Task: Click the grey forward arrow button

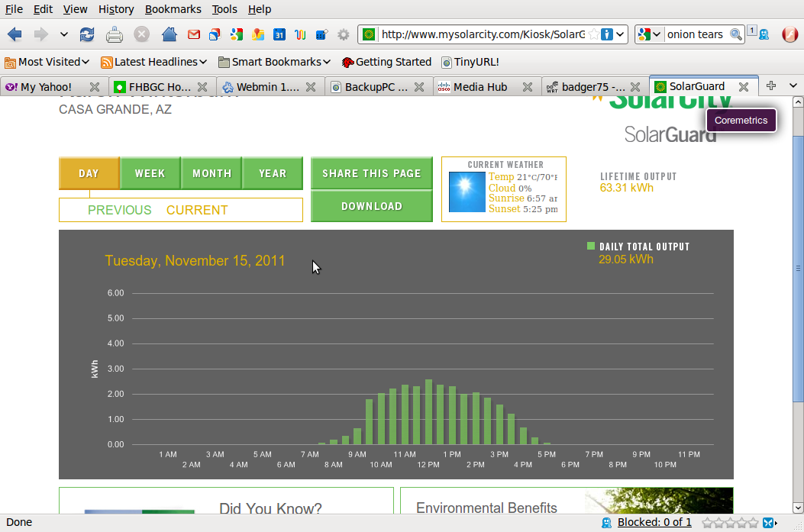Action: pyautogui.click(x=40, y=34)
